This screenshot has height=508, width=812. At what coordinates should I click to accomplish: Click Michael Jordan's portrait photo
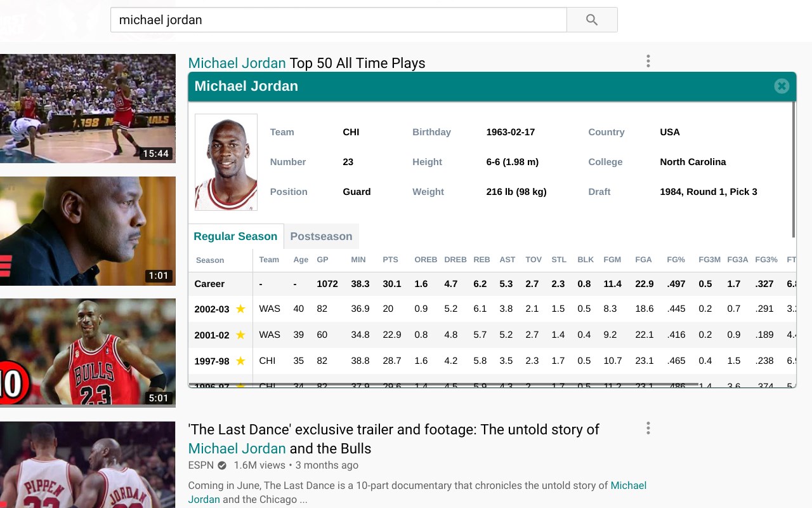[226, 162]
